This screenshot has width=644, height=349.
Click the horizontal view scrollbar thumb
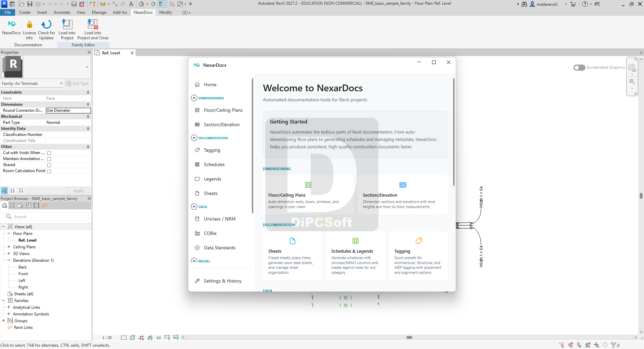coord(409,338)
